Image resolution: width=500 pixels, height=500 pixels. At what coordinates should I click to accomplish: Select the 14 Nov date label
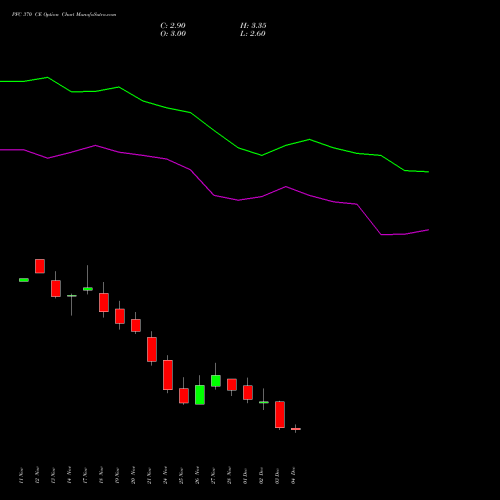(x=69, y=476)
